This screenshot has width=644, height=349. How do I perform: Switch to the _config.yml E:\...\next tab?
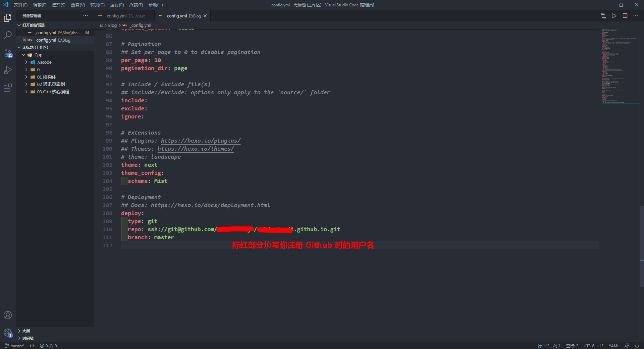click(x=125, y=16)
